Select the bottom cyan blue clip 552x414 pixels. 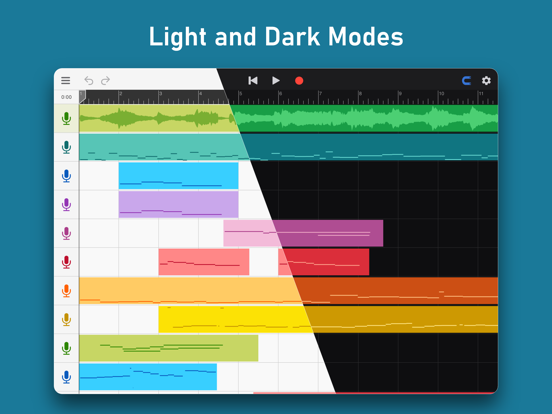pos(148,377)
